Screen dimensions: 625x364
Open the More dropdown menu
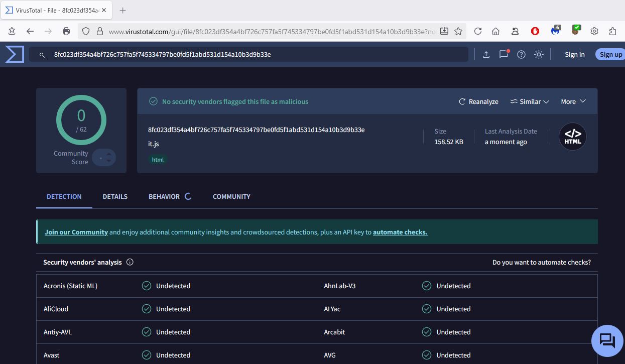pyautogui.click(x=573, y=101)
